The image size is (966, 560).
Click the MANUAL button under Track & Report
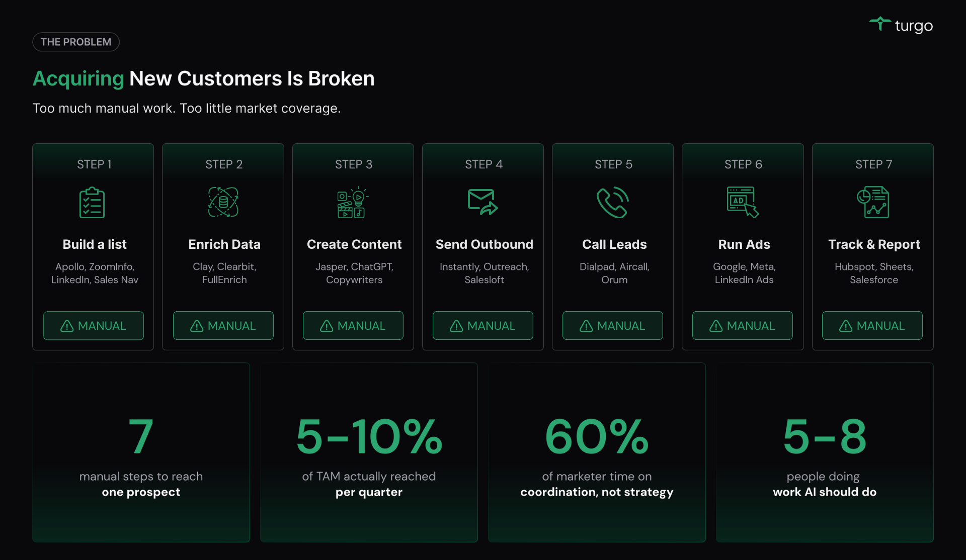click(x=872, y=326)
